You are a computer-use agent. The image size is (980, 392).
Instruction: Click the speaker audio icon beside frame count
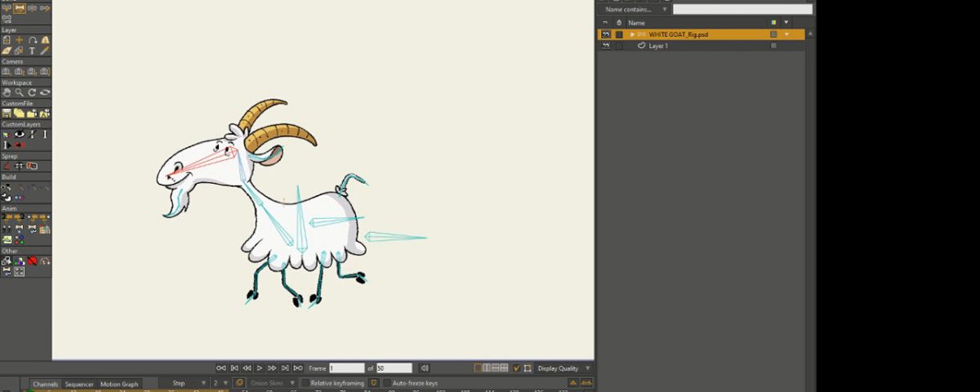(424, 368)
